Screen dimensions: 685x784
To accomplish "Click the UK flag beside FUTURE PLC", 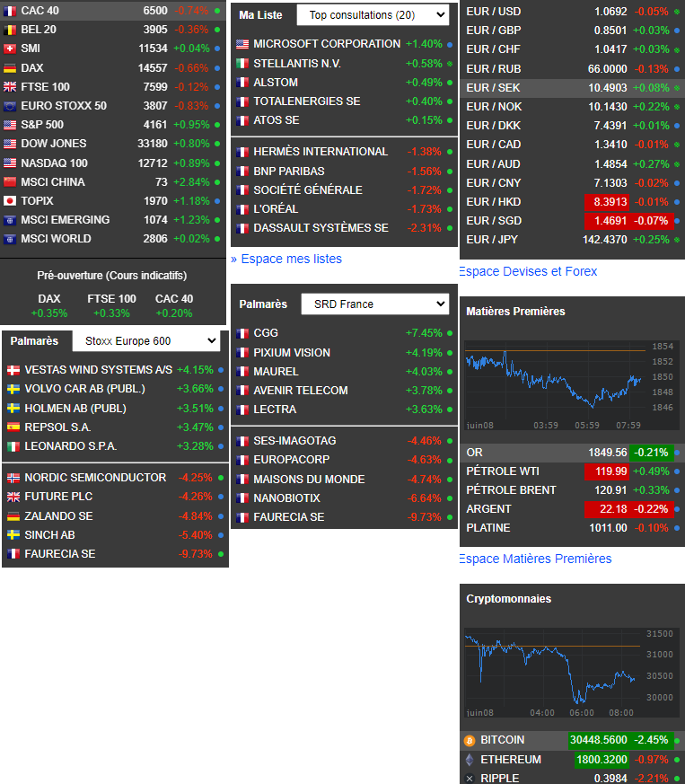I will click(13, 497).
